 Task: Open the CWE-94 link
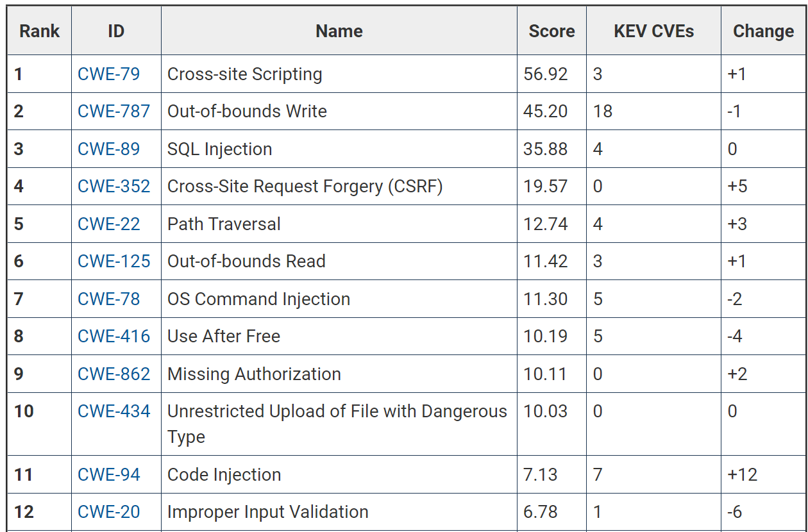point(108,475)
